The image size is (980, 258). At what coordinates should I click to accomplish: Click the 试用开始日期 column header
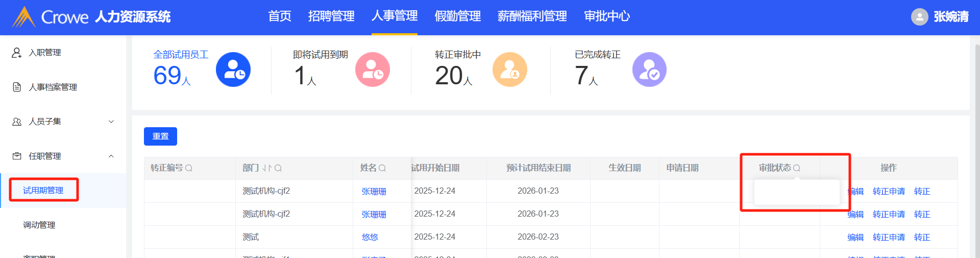[x=435, y=168]
